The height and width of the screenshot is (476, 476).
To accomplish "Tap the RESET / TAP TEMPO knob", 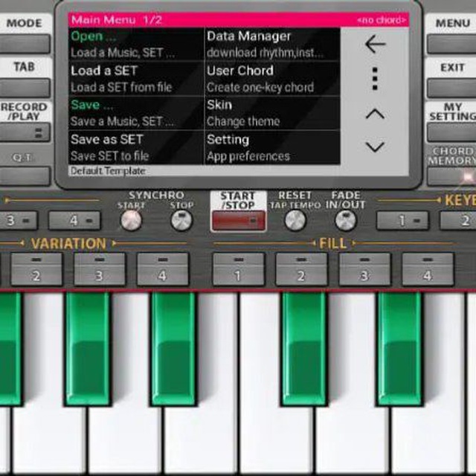I will [x=295, y=220].
